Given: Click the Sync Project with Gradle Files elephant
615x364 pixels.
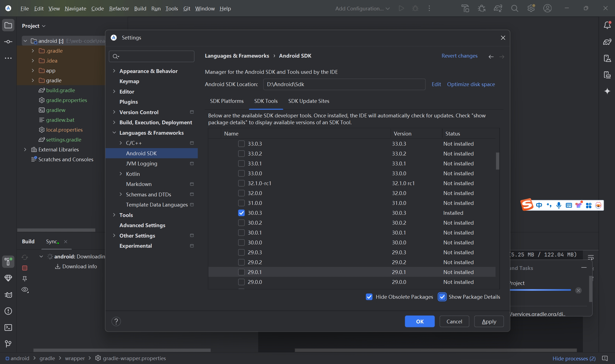Looking at the screenshot, I should click(498, 9).
